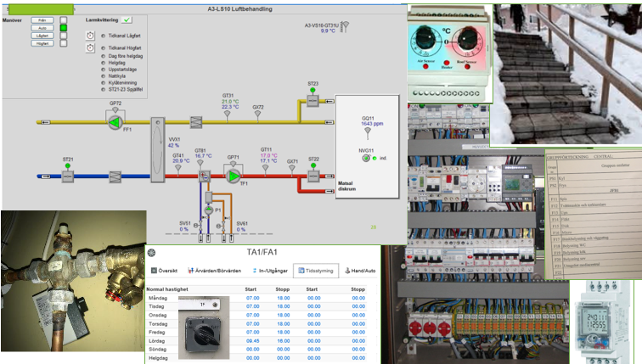Open the group listing document photo
Image resolution: width=642 pixels, height=364 pixels.
594,214
